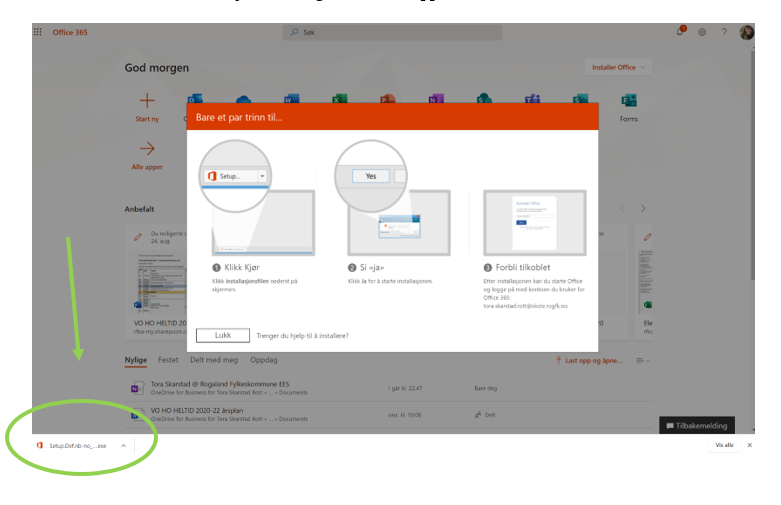Image resolution: width=781 pixels, height=505 pixels.
Task: Launch the PowerPoint app icon
Action: pos(388,99)
